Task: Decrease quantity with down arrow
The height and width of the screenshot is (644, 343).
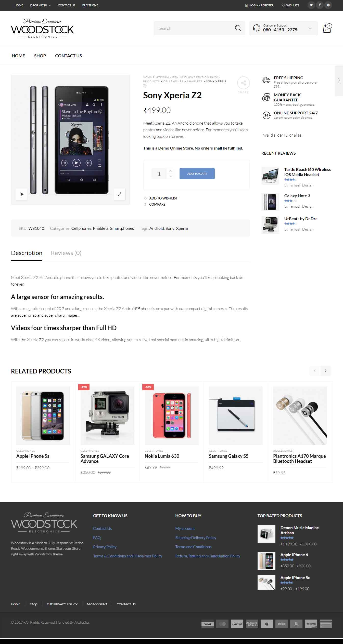Action: tap(171, 176)
